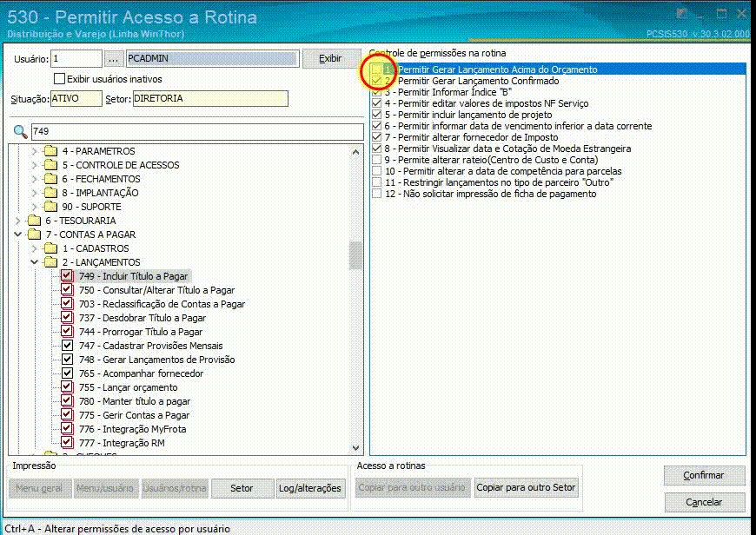Expand the 8 - IMPLANTAÇÃO node
The width and height of the screenshot is (756, 535).
[34, 193]
